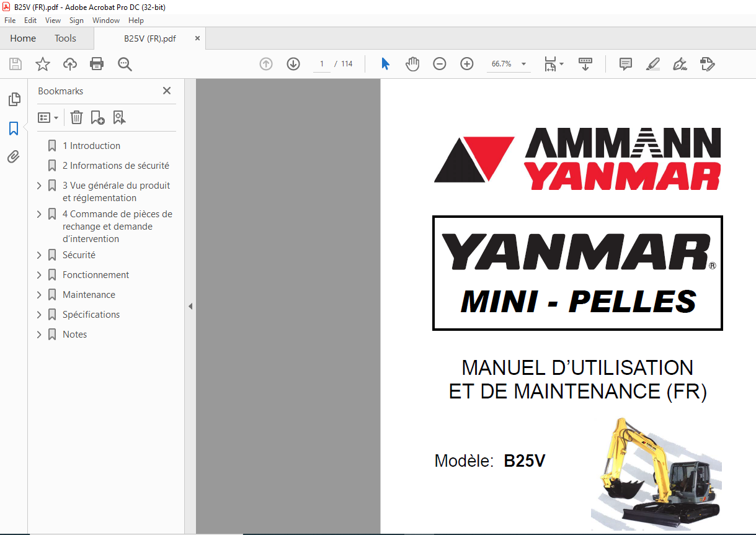The height and width of the screenshot is (535, 756).
Task: Go to previous page arrow
Action: point(266,64)
